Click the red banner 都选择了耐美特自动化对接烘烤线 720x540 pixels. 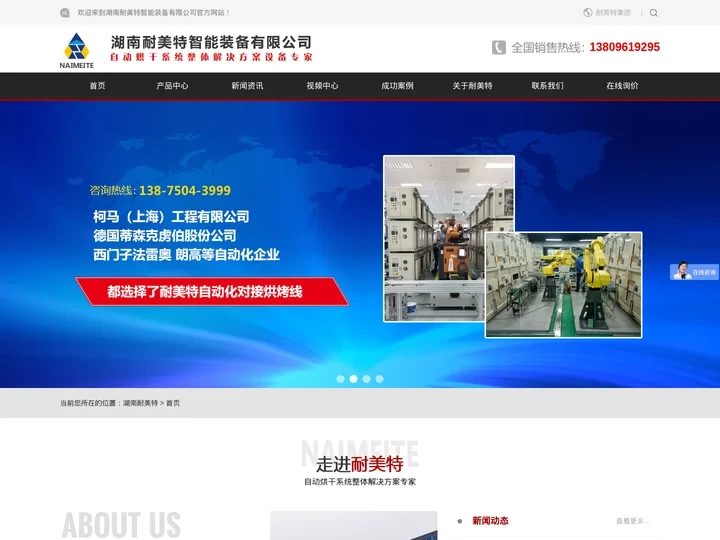point(212,292)
